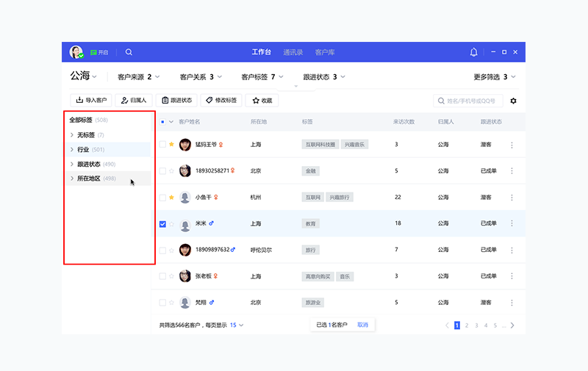Viewport: 588px width, 371px height.
Task: Toggle favorite star for 18930258271
Action: tap(171, 171)
